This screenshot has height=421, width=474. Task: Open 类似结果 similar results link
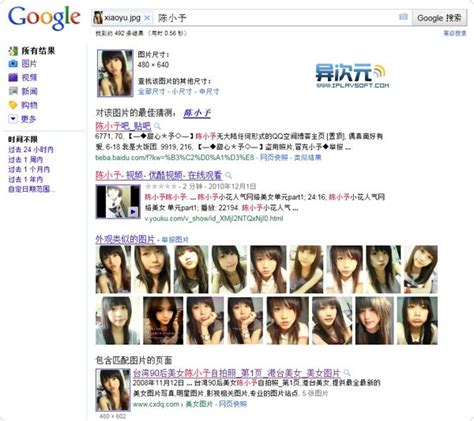[308, 157]
